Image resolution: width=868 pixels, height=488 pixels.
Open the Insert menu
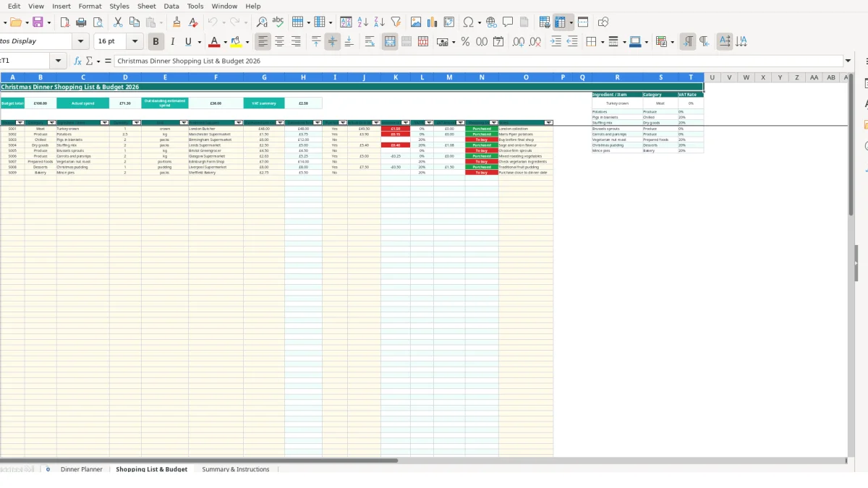(61, 6)
